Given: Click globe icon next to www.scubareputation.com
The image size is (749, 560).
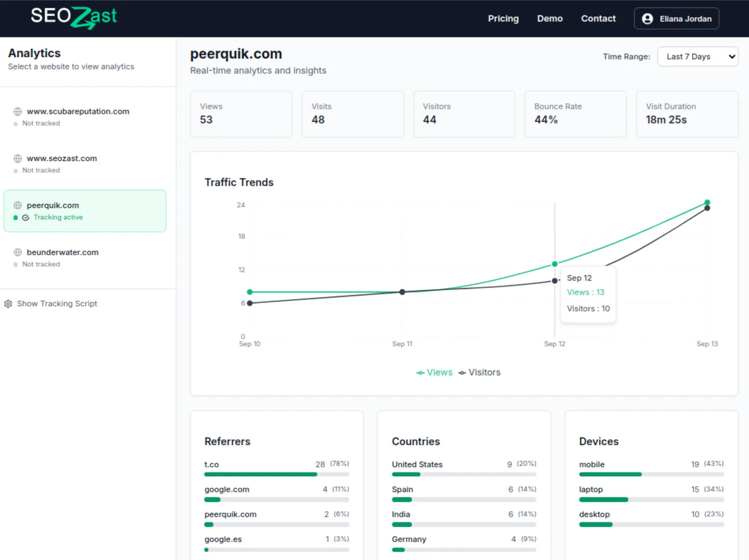Looking at the screenshot, I should 18,111.
